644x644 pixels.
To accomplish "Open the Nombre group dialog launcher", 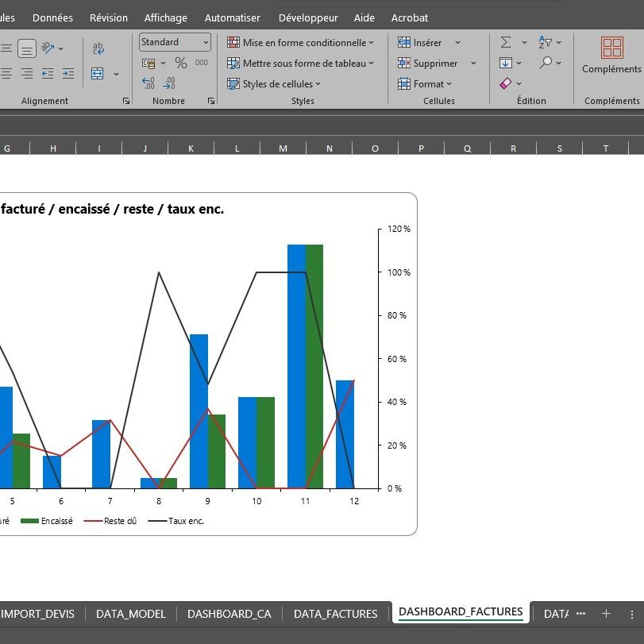I will pos(211,101).
